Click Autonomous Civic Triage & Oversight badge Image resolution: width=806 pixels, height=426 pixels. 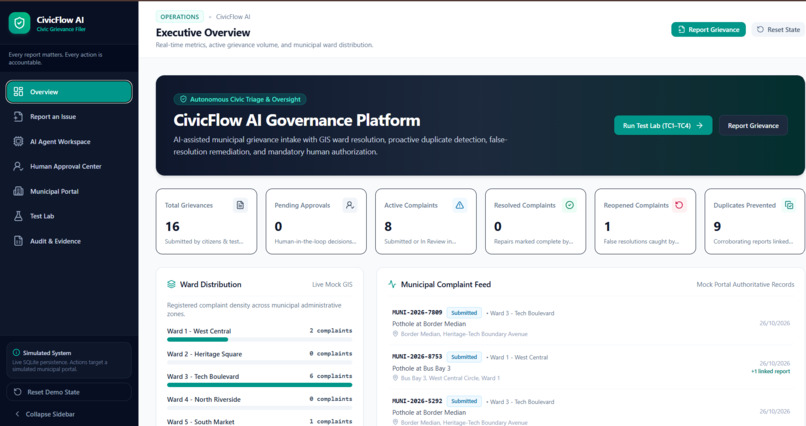pyautogui.click(x=240, y=99)
